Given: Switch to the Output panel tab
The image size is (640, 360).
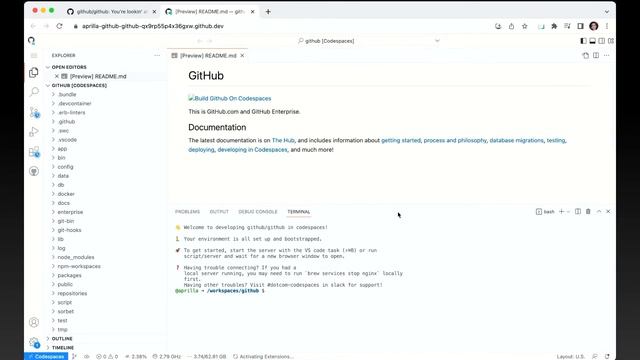Looking at the screenshot, I should click(219, 211).
